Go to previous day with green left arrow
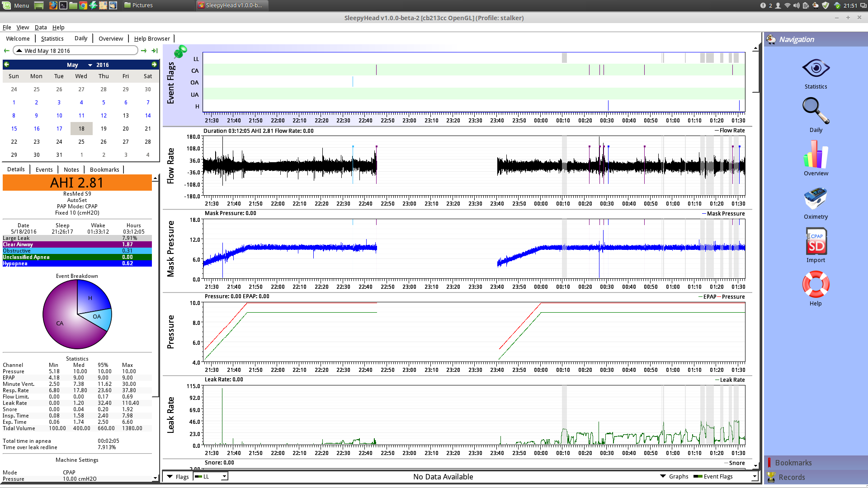Screen dimensions: 868x488 [x=7, y=51]
